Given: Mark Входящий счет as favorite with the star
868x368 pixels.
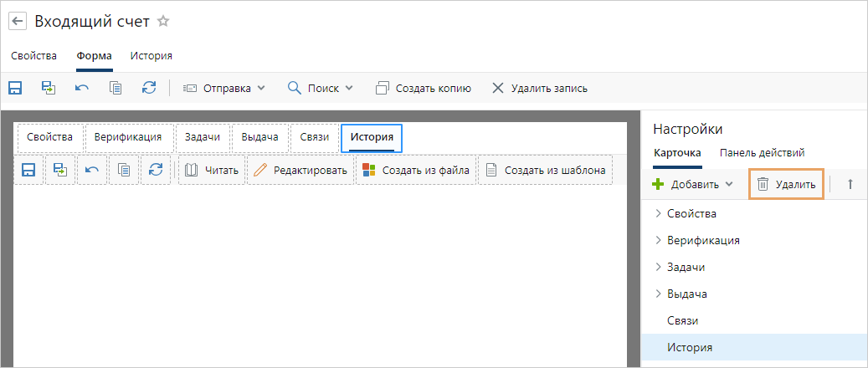Looking at the screenshot, I should coord(163,22).
